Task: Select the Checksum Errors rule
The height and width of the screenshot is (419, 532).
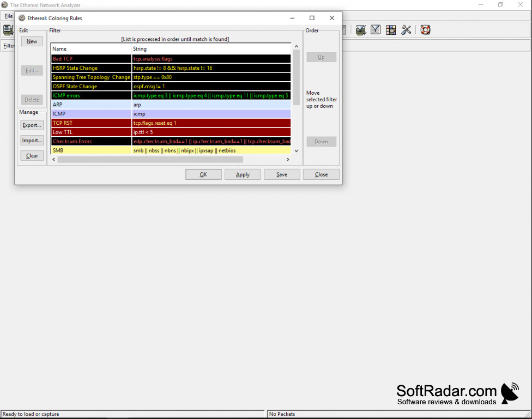Action: click(x=171, y=141)
